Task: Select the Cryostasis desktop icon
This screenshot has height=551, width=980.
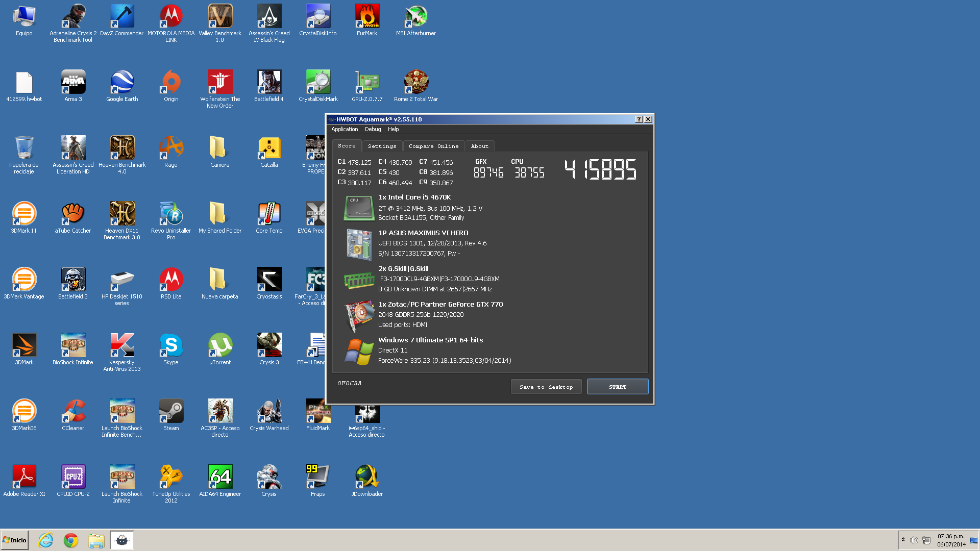Action: (269, 284)
